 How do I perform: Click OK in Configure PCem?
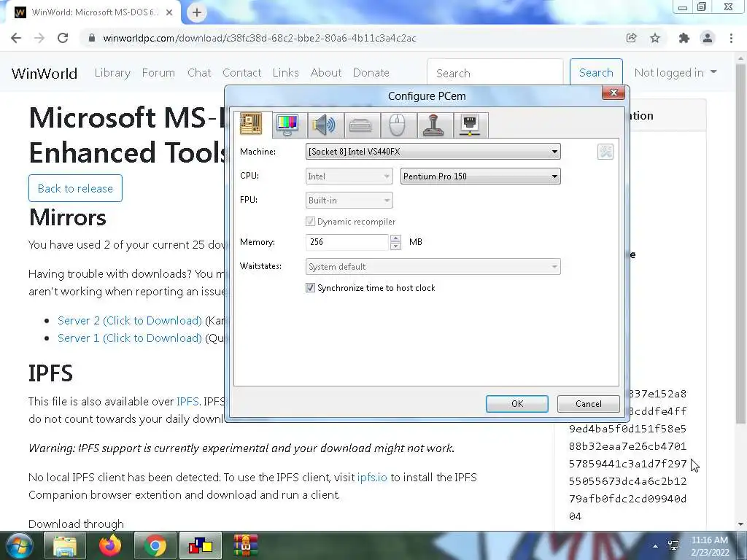point(517,404)
